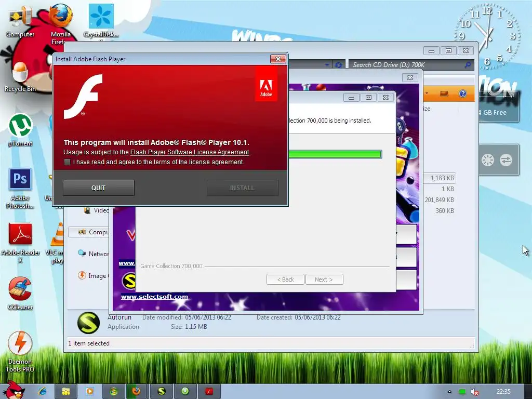The image size is (532, 399).
Task: Launch Daemon Tools PRO from the desktop
Action: tap(20, 352)
